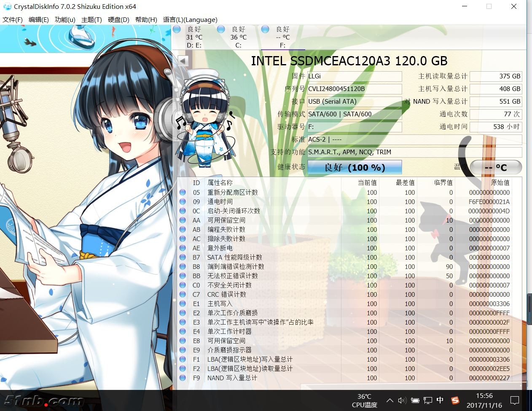Open the volume speaker icon in the taskbar
Image resolution: width=532 pixels, height=411 pixels.
(x=402, y=400)
